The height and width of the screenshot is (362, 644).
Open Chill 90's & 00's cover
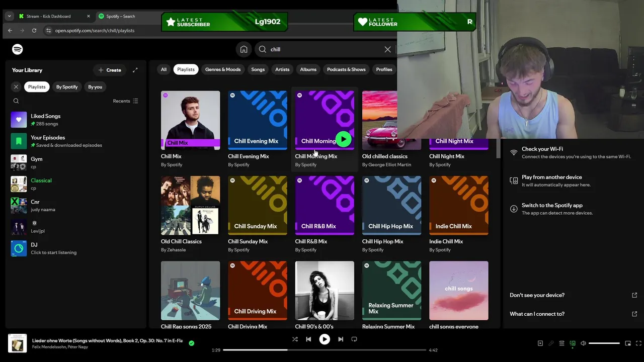tap(325, 291)
